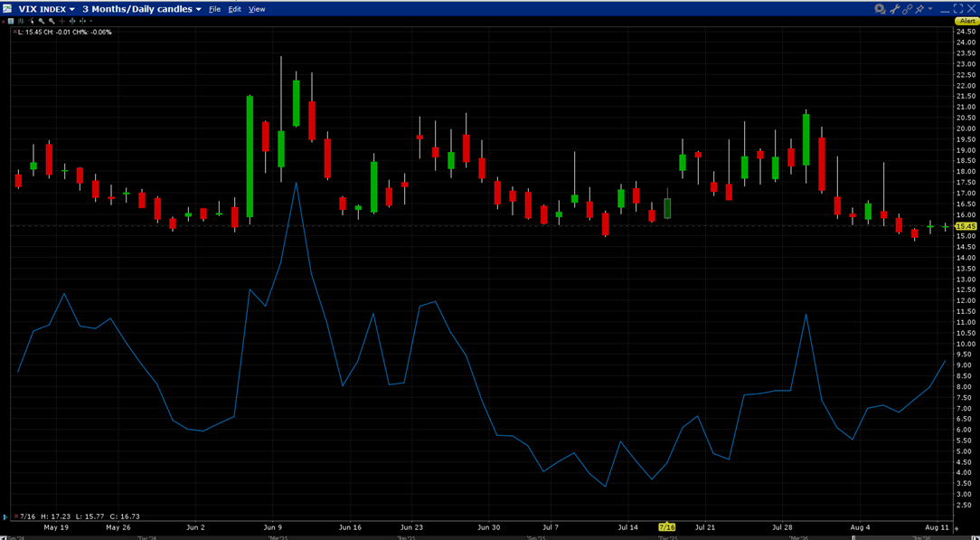Close the L: 15.45 quote label
This screenshot has height=540, width=980.
point(14,32)
